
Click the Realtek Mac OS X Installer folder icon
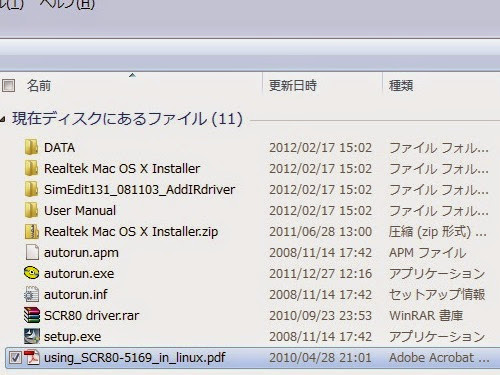(32, 168)
